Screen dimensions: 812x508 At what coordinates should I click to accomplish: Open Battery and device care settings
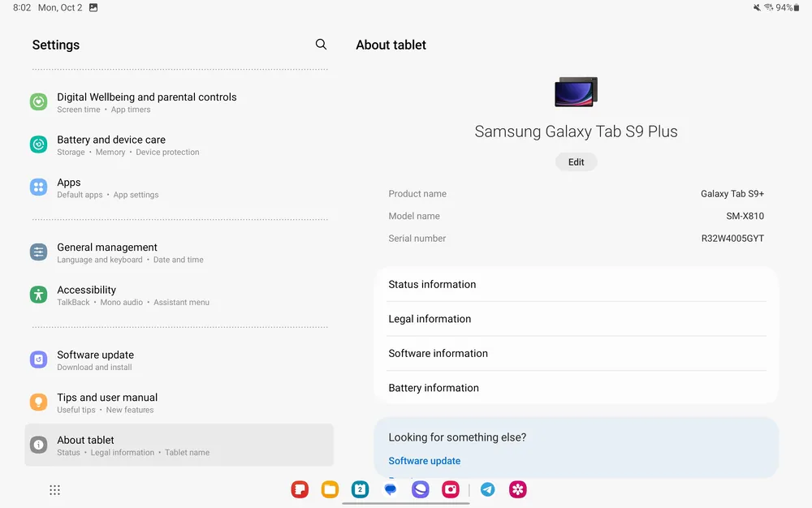179,144
